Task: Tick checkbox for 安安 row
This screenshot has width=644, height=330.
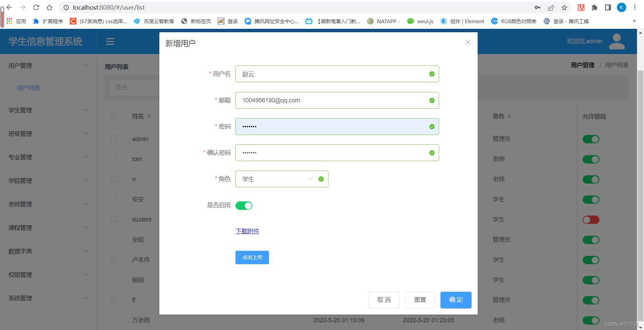Action: [x=114, y=199]
